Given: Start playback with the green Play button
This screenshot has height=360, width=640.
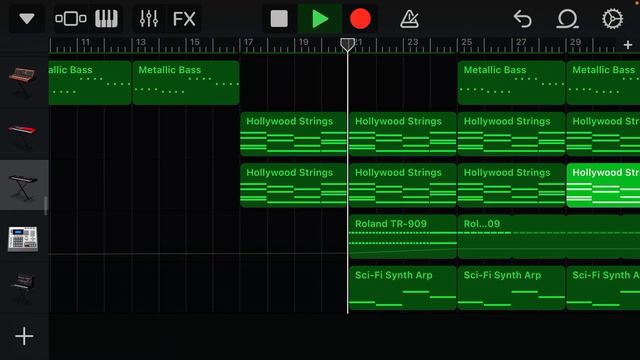Looking at the screenshot, I should point(320,19).
